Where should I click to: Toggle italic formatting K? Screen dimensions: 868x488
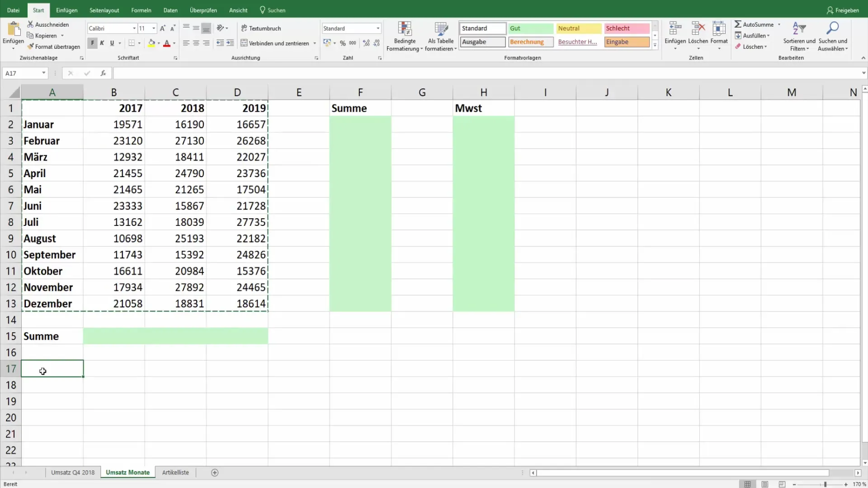coord(102,43)
